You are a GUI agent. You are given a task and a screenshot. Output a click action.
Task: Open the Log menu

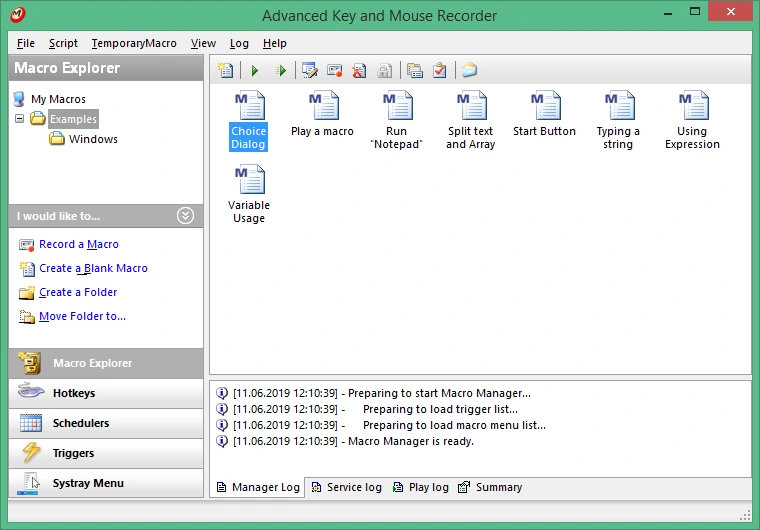(x=239, y=43)
